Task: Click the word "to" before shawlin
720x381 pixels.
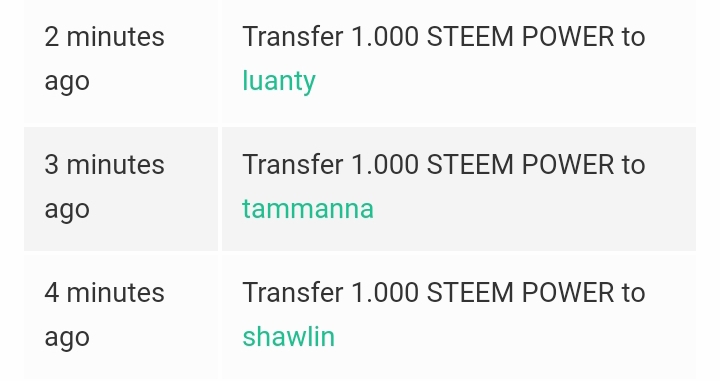Action: (634, 292)
